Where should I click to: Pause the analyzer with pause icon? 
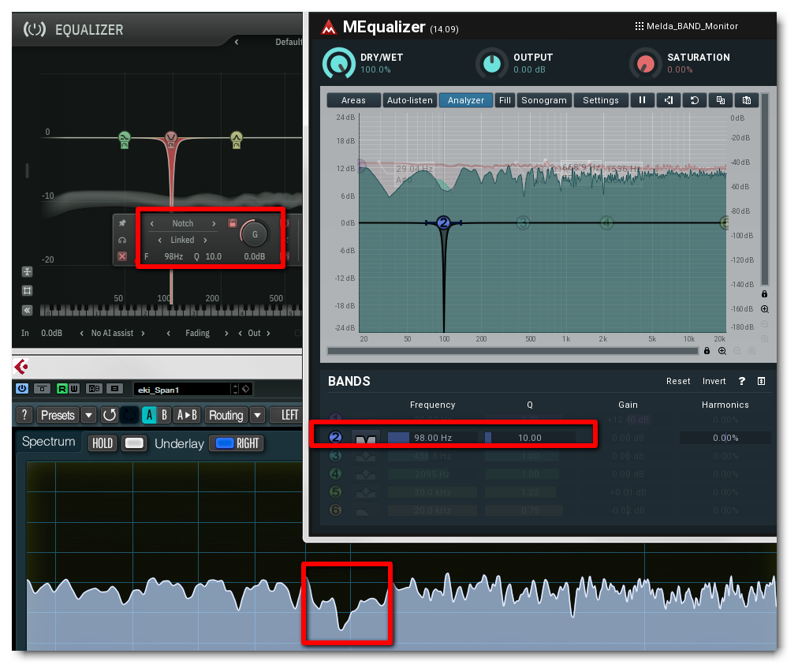[x=643, y=100]
